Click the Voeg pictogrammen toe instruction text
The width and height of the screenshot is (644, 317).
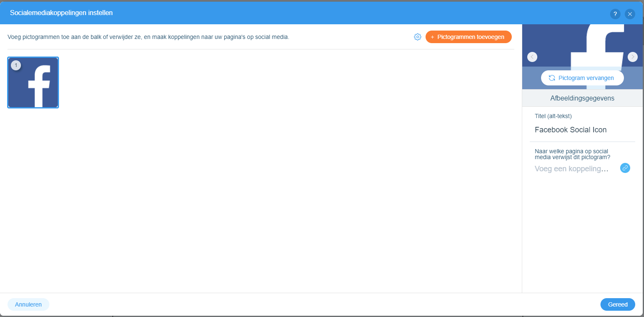[x=149, y=37]
